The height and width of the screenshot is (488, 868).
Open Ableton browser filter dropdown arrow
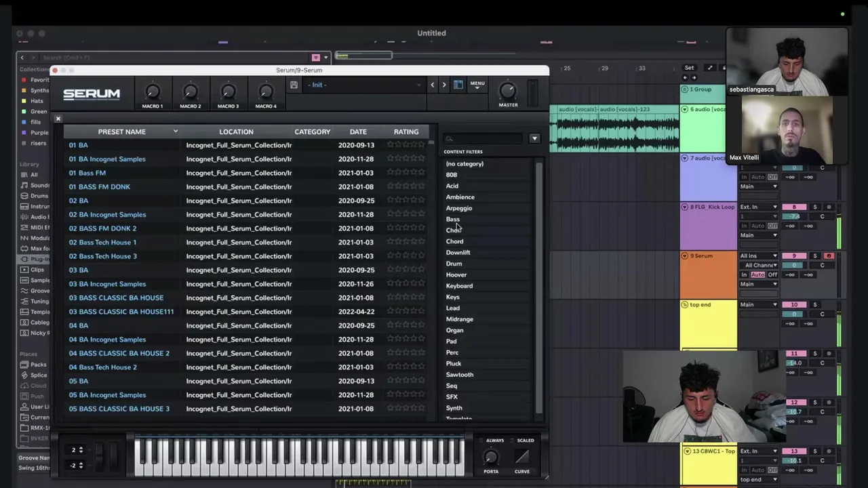[x=326, y=58]
